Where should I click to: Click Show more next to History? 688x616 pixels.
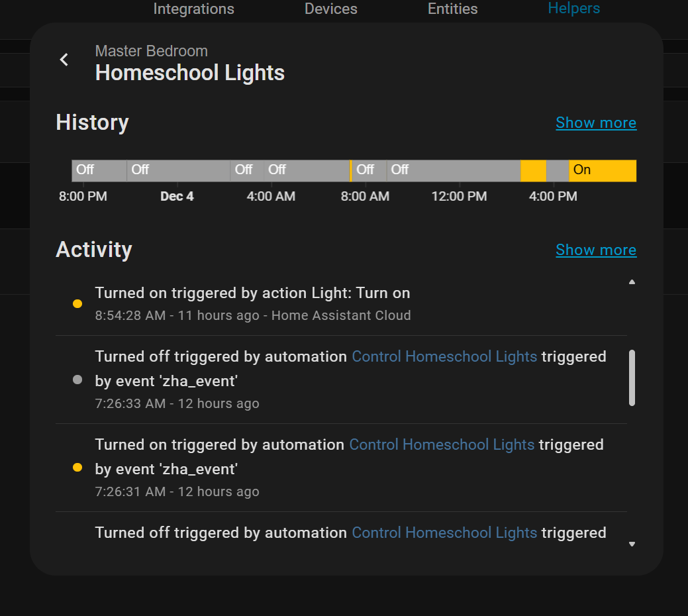pos(595,123)
